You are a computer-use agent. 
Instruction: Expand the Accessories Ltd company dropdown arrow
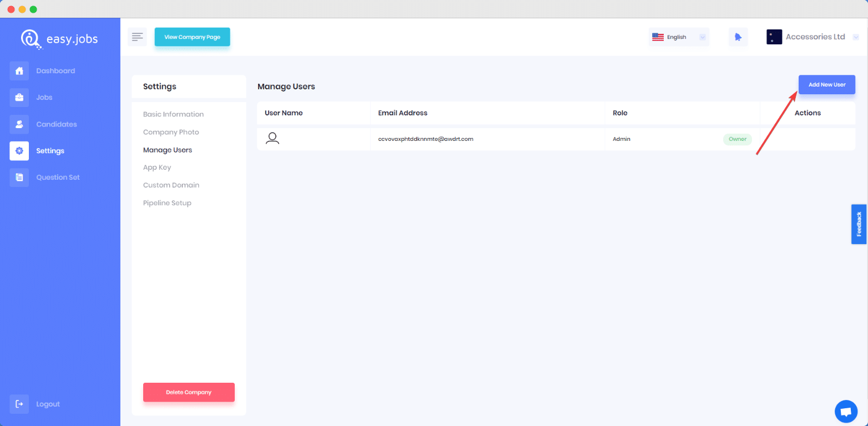point(855,37)
